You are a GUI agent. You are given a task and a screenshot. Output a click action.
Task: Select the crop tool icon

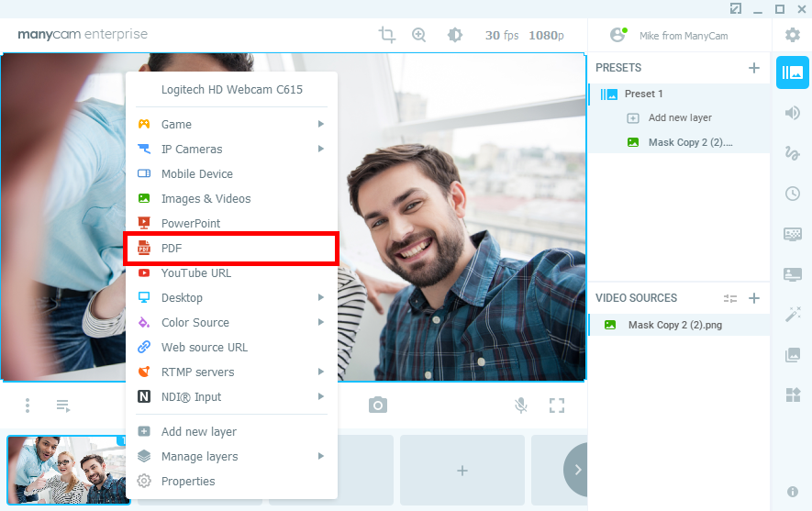tap(386, 35)
